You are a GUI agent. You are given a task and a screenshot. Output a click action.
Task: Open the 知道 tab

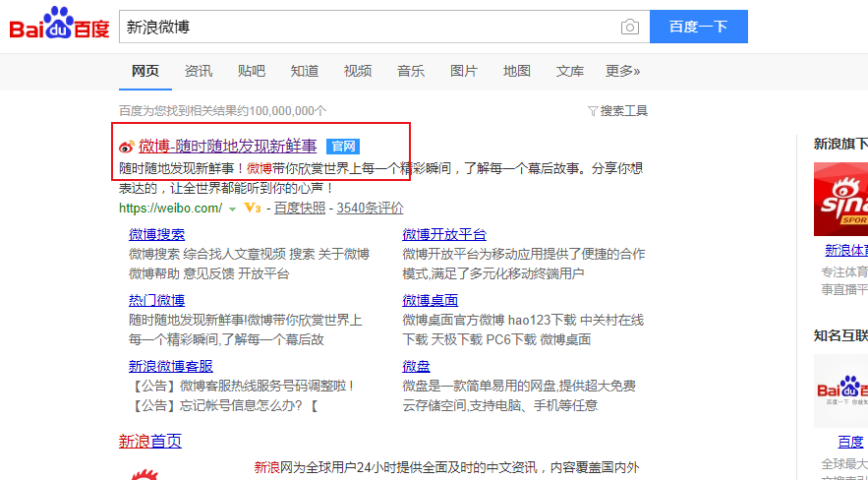coord(305,71)
